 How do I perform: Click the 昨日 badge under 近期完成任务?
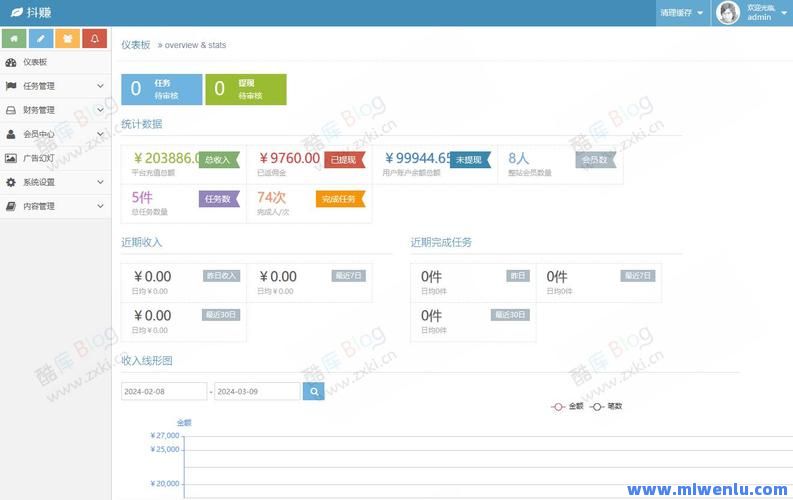518,276
